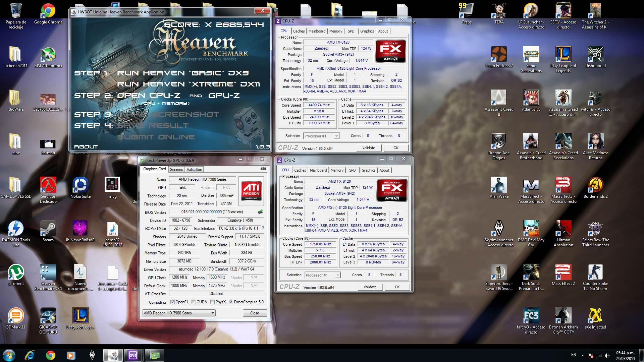Open the Steam desktop icon
This screenshot has width=644, height=362.
(48, 231)
